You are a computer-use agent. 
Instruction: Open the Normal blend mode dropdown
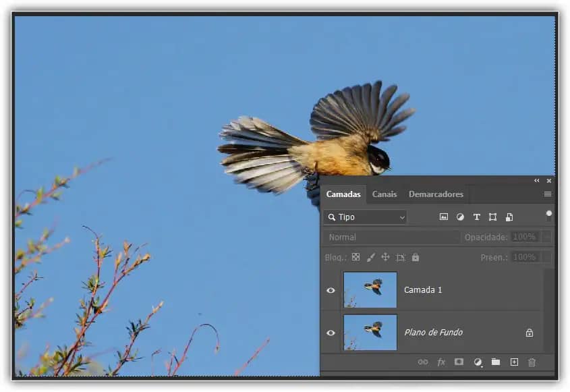[391, 237]
